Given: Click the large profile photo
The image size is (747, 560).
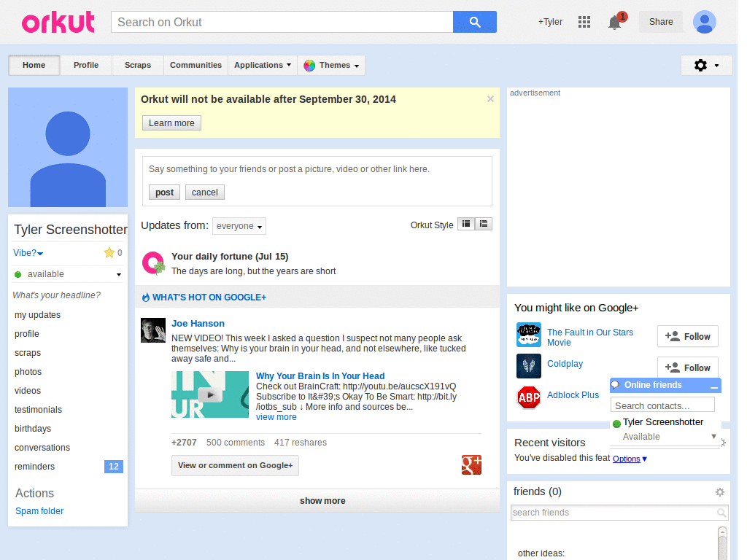Looking at the screenshot, I should 68,147.
